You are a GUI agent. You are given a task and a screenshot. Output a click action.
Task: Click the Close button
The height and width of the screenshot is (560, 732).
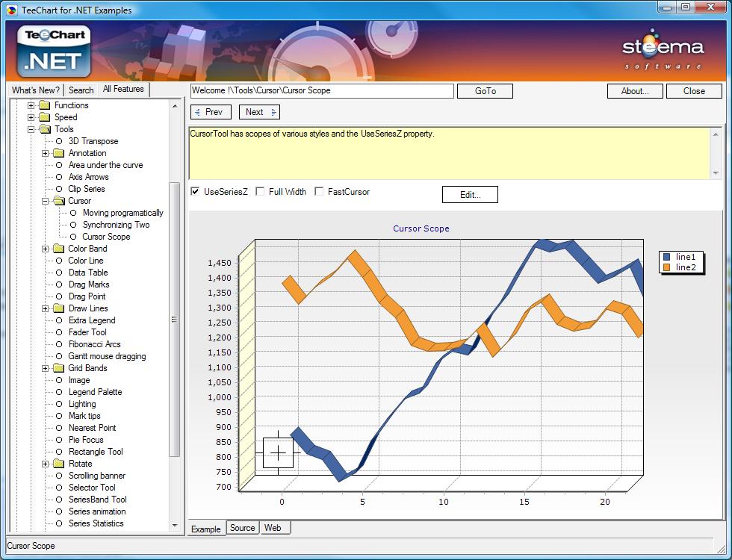694,91
